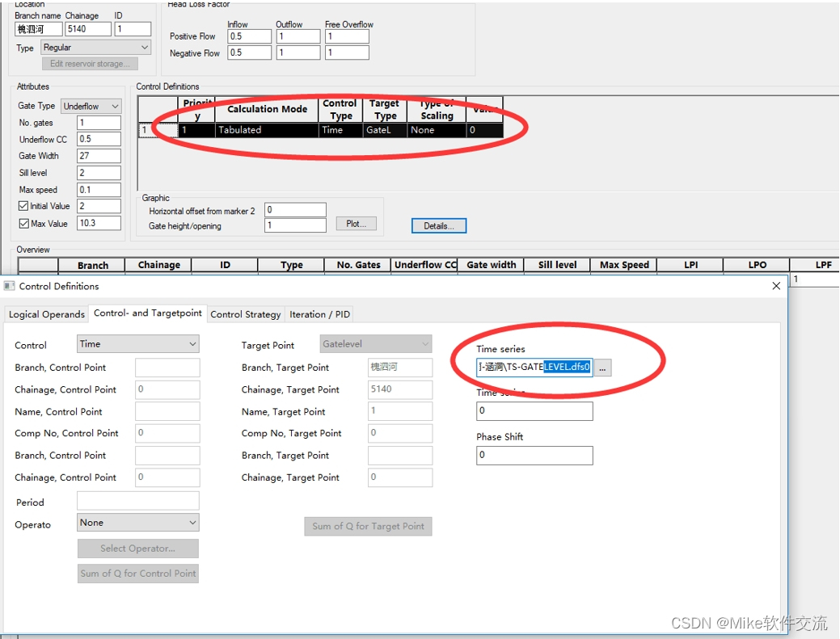This screenshot has height=639, width=840.
Task: Switch to the Iteration / PID tab
Action: click(x=319, y=314)
